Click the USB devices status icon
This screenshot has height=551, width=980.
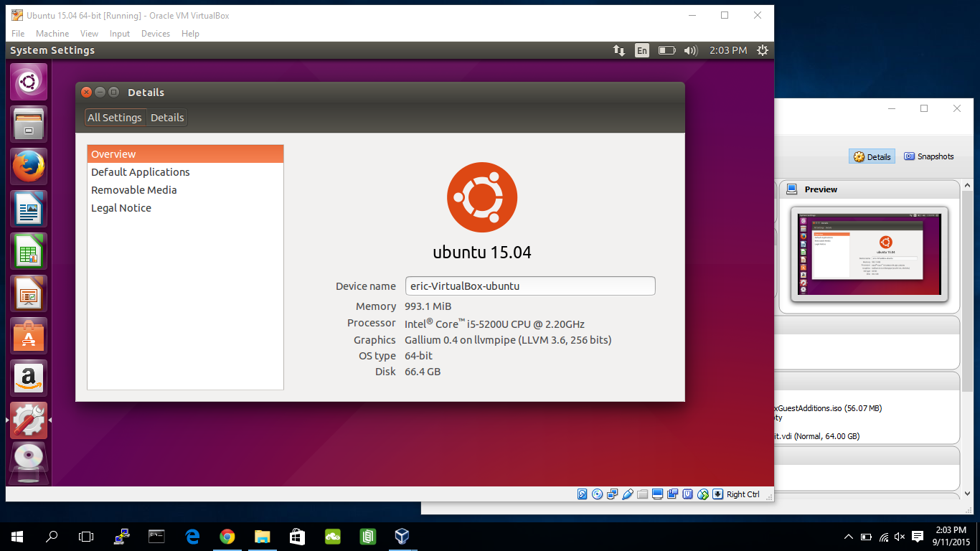click(628, 494)
